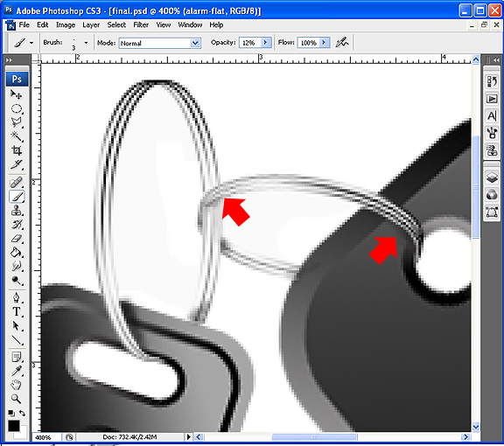Click the horizontal scrollbar thumb

(x=314, y=437)
